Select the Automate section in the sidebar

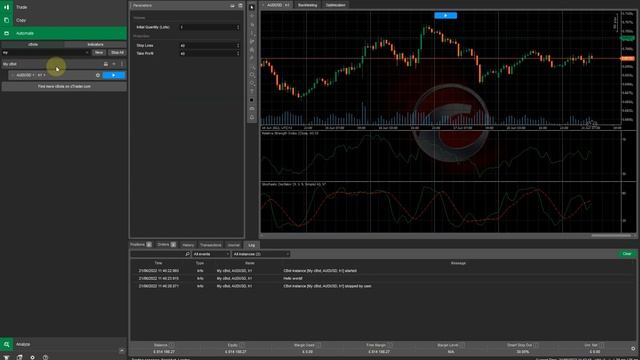(63, 33)
